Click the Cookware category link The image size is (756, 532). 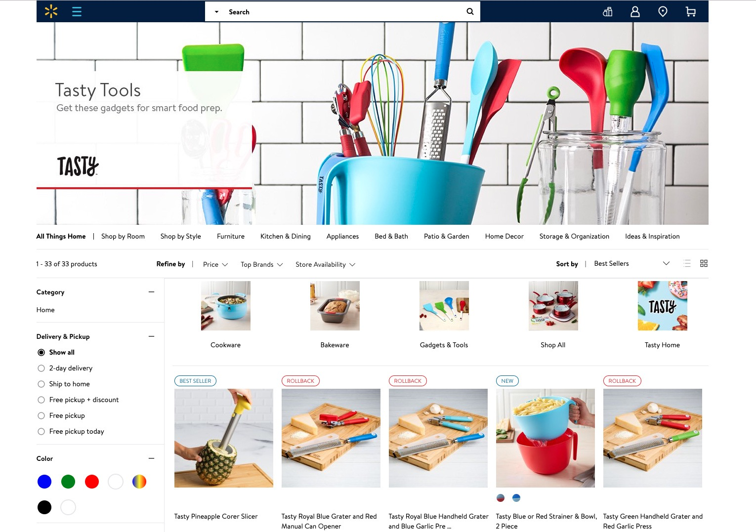pyautogui.click(x=226, y=345)
